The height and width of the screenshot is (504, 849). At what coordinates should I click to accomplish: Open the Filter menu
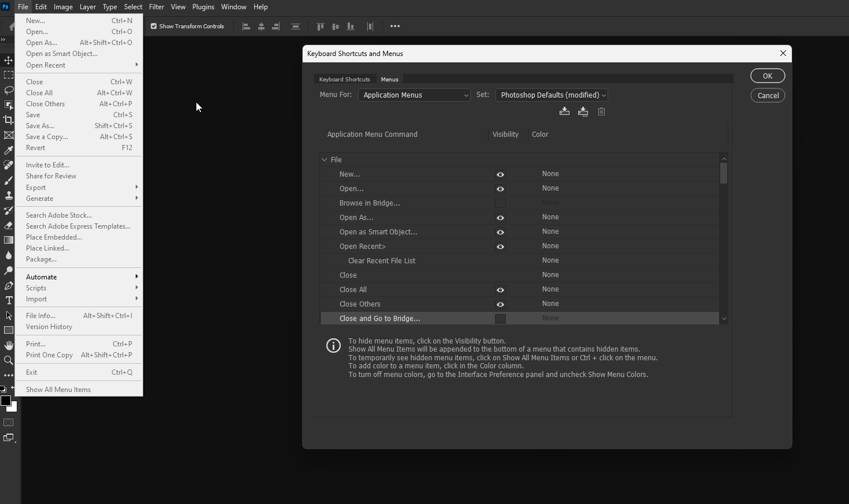click(156, 6)
